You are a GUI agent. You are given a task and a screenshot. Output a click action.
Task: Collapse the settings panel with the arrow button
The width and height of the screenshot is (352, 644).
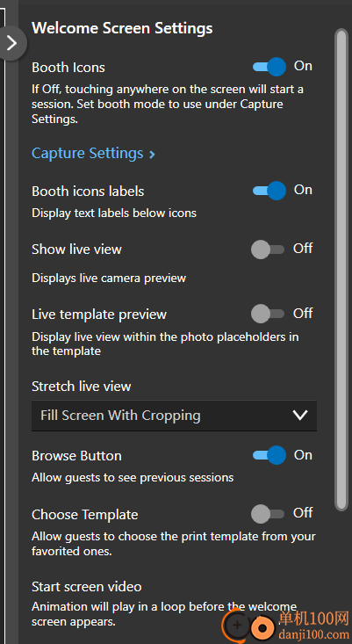click(x=12, y=43)
